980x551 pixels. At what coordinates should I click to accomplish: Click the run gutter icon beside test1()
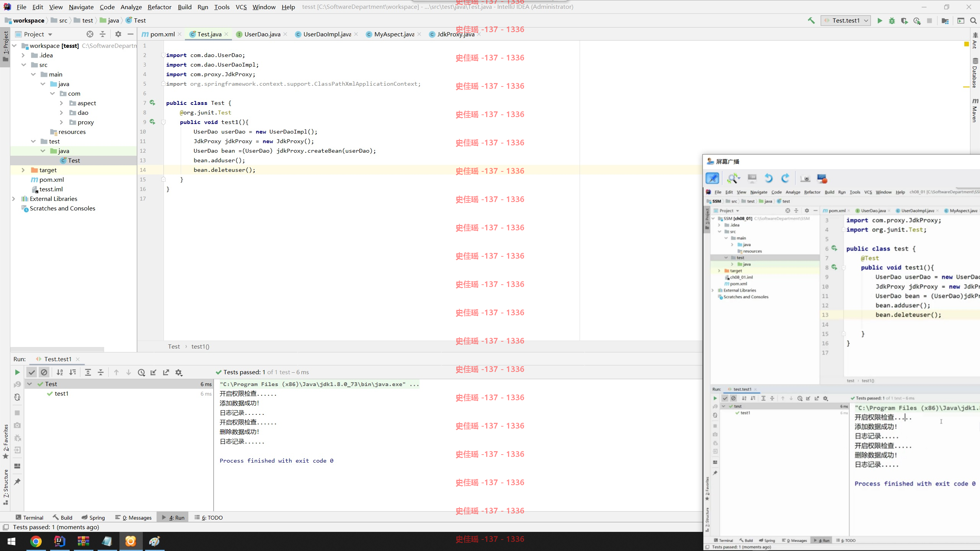(x=152, y=122)
